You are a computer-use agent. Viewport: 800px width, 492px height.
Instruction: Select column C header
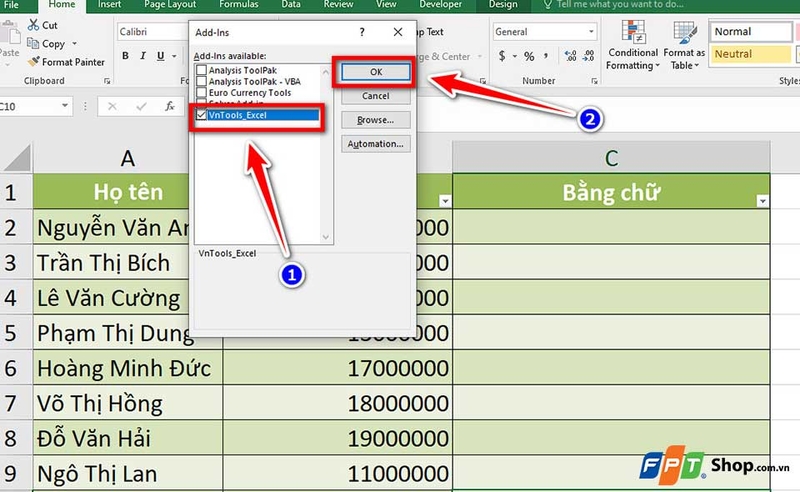click(x=611, y=158)
